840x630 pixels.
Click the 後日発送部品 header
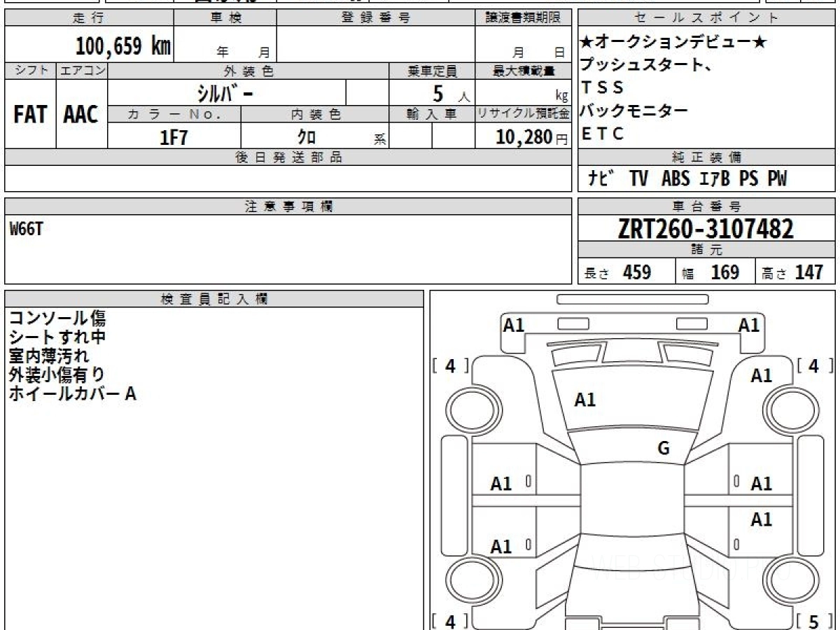[288, 157]
